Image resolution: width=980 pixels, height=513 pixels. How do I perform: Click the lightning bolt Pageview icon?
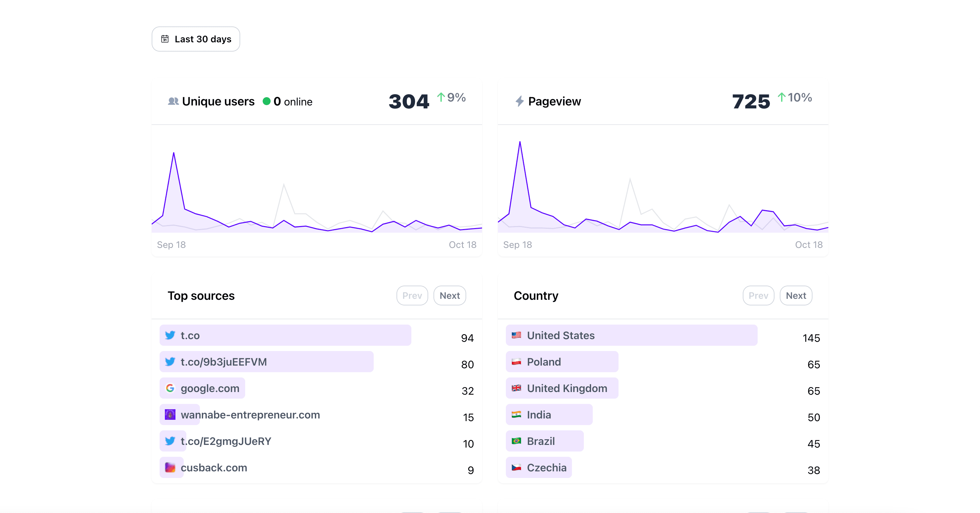tap(519, 101)
